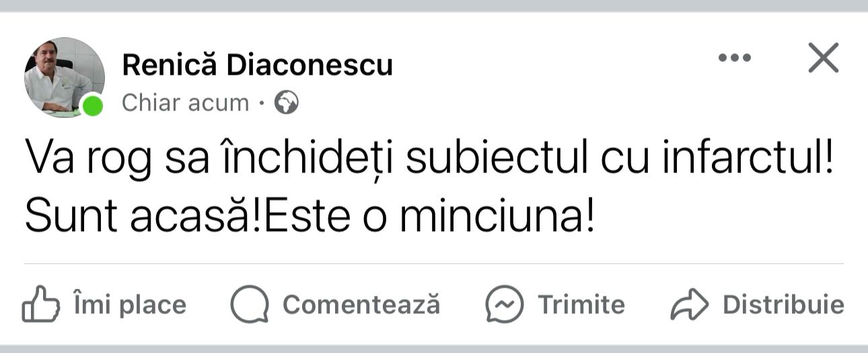Click the share arrow icon
Image resolution: width=868 pixels, height=353 pixels.
pos(690,305)
